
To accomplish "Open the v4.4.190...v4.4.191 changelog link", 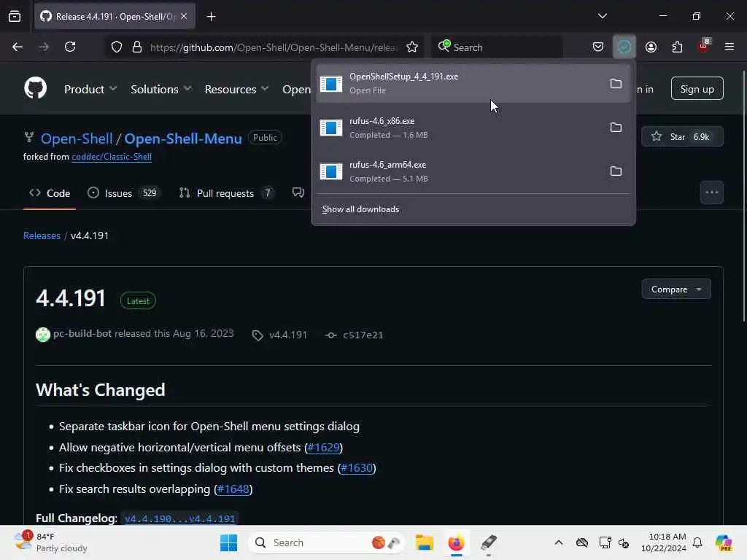I will click(x=179, y=518).
